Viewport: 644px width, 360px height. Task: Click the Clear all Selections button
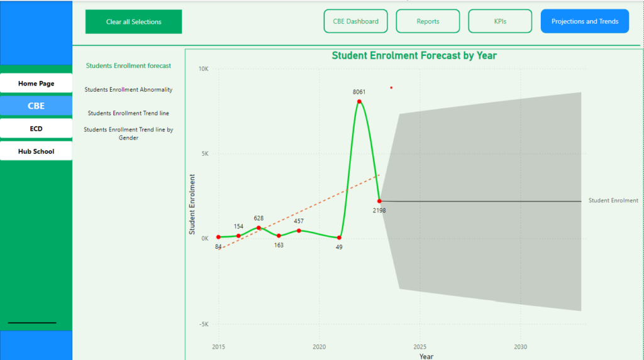click(133, 22)
